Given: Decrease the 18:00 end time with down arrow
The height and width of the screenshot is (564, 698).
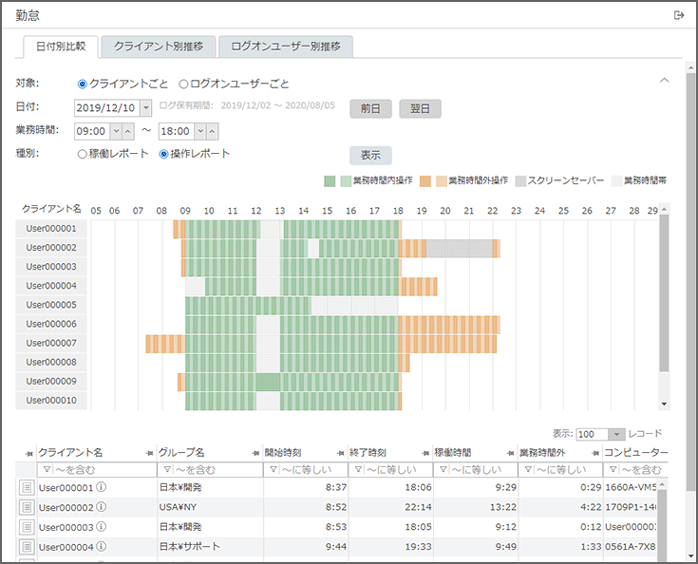Looking at the screenshot, I should [200, 131].
